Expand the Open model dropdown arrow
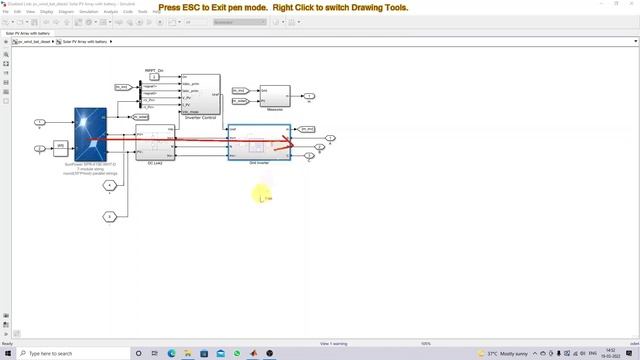 (x=27, y=22)
